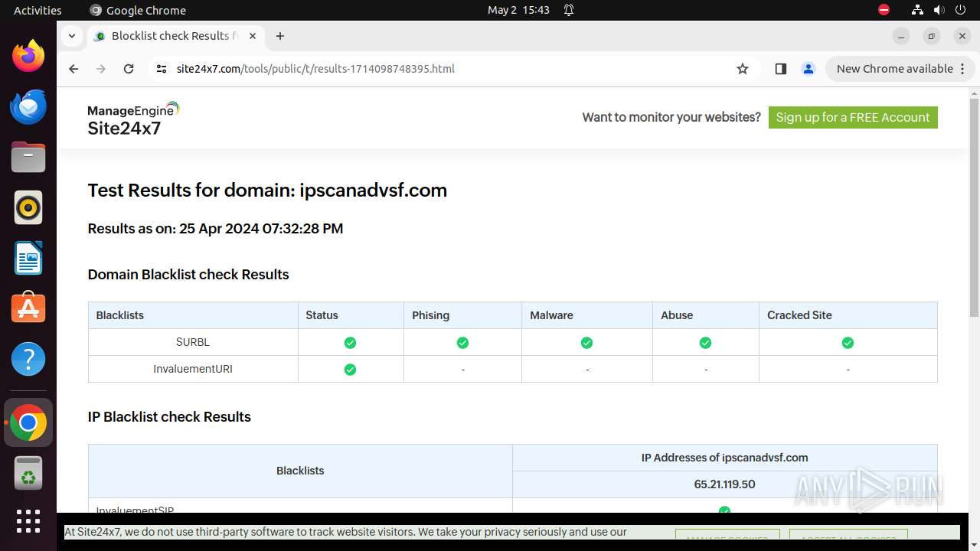Click the InvaluementURI Status checkmark
The height and width of the screenshot is (551, 980).
tap(350, 370)
